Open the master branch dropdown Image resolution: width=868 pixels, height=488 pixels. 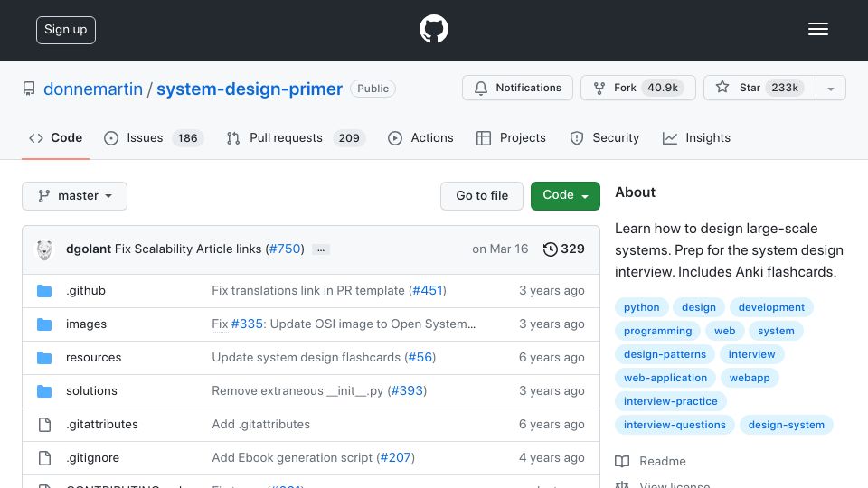[x=75, y=196]
